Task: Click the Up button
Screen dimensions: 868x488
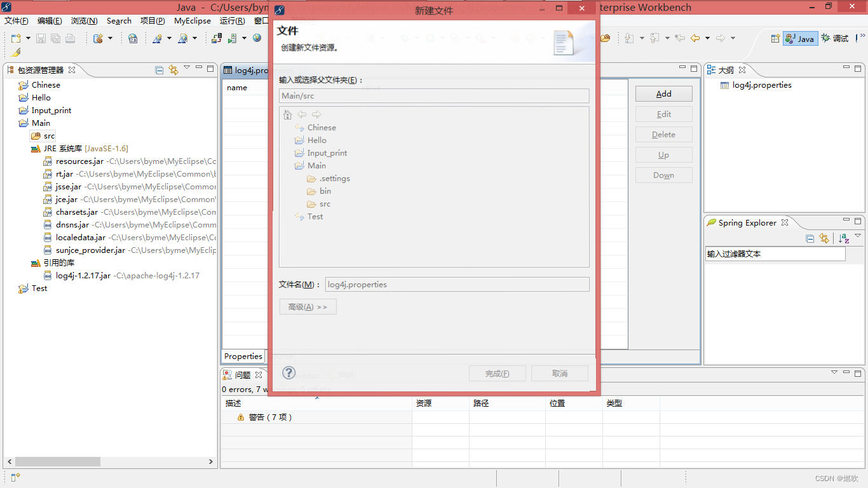Action: 664,155
